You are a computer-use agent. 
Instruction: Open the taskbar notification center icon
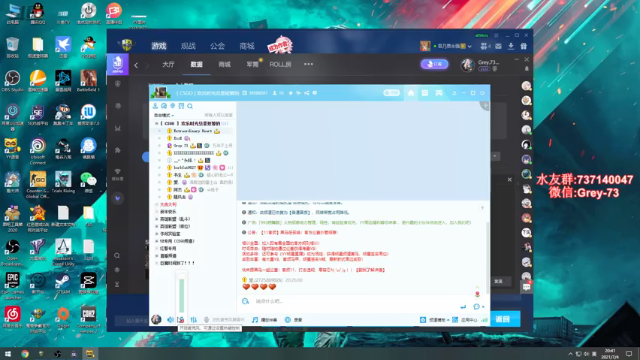coord(629,353)
